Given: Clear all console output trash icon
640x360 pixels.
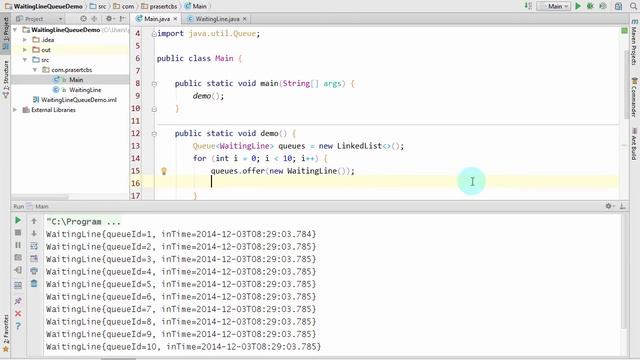Looking at the screenshot, I should 34,283.
